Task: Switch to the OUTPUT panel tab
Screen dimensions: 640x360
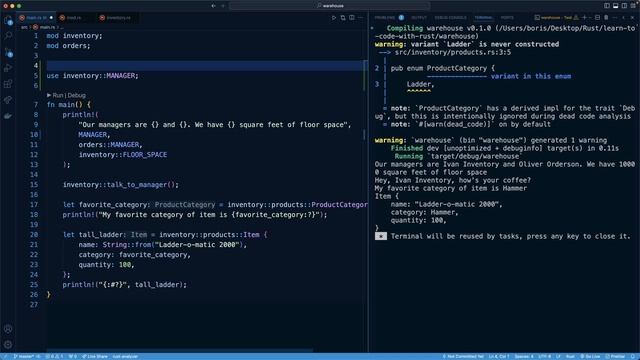Action: coord(419,18)
